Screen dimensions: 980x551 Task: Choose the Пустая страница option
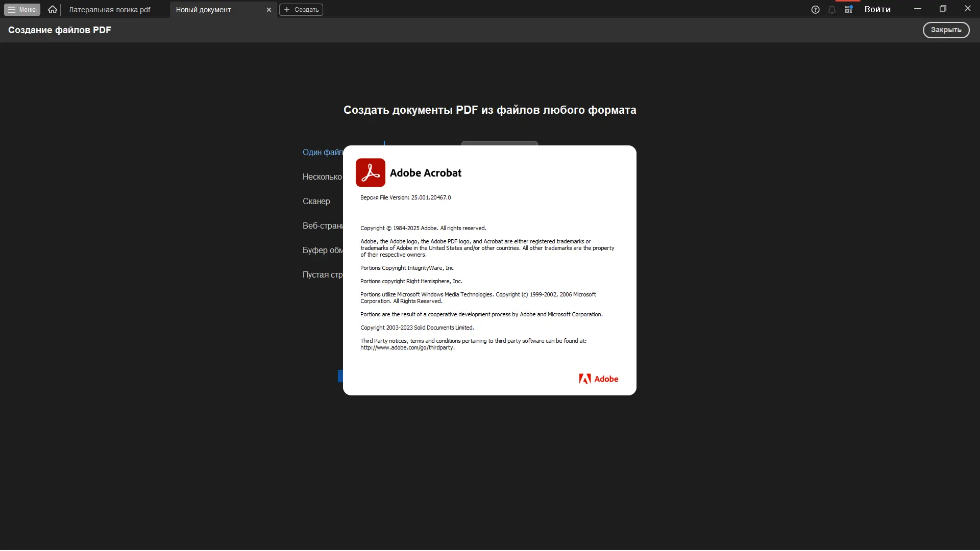click(x=322, y=275)
